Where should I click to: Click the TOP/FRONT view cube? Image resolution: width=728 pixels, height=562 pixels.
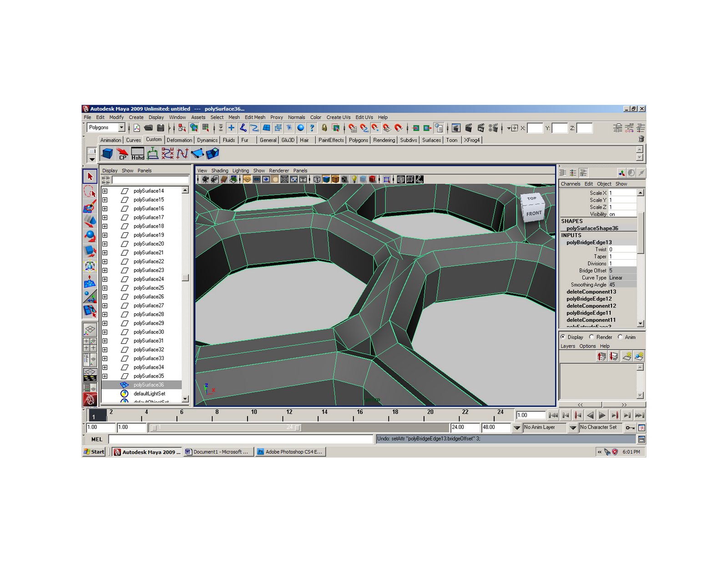(532, 207)
